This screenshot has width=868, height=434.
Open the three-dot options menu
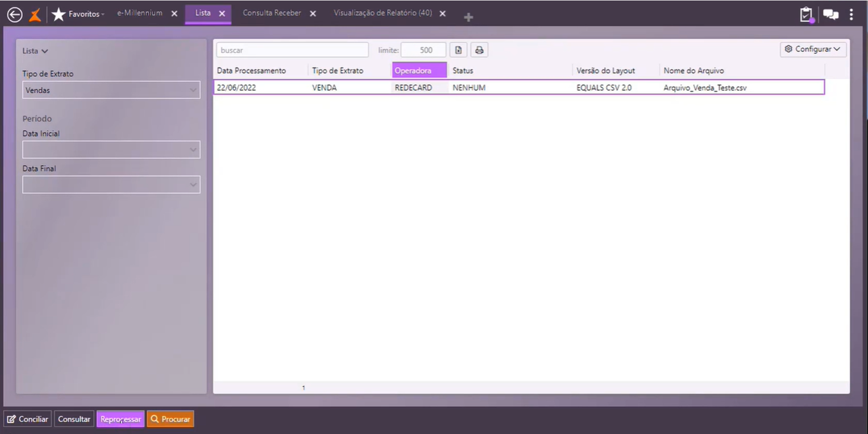[x=851, y=15]
